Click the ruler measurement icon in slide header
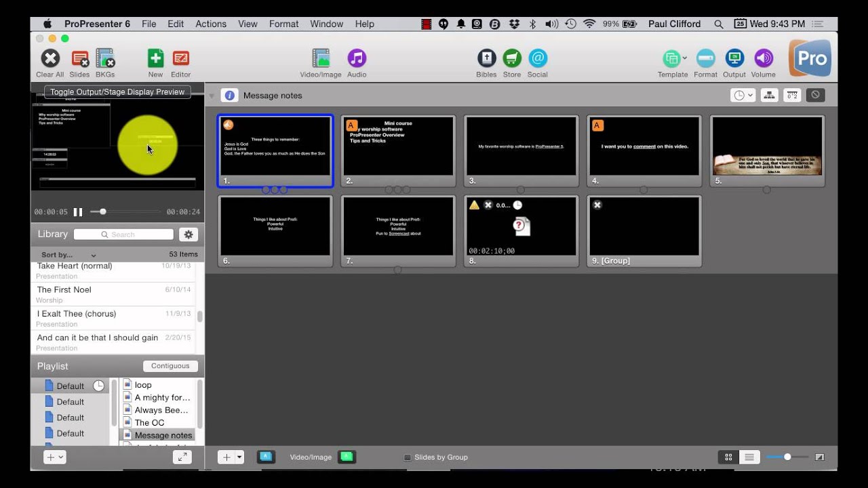The image size is (868, 488). (792, 96)
